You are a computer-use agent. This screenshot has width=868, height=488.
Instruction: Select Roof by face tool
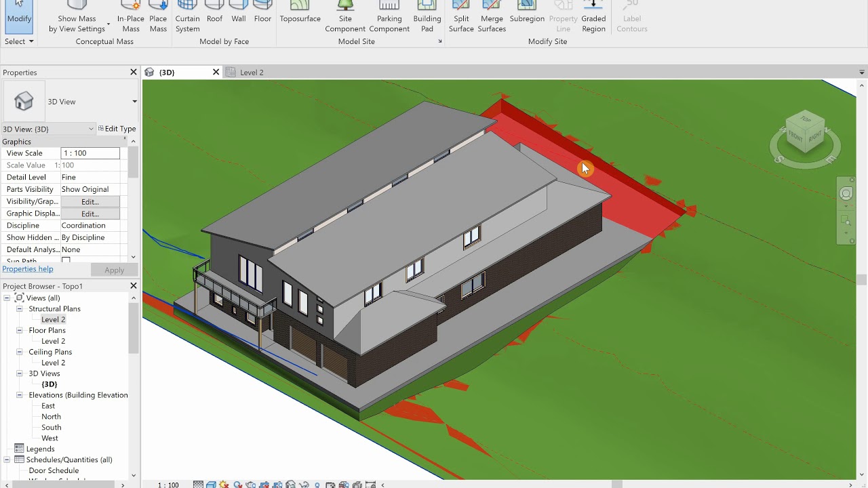pos(214,14)
